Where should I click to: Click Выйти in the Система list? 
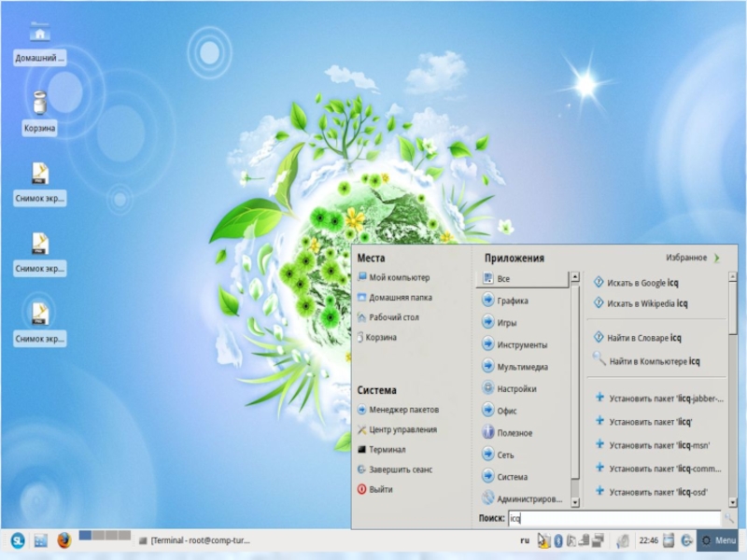tap(375, 489)
